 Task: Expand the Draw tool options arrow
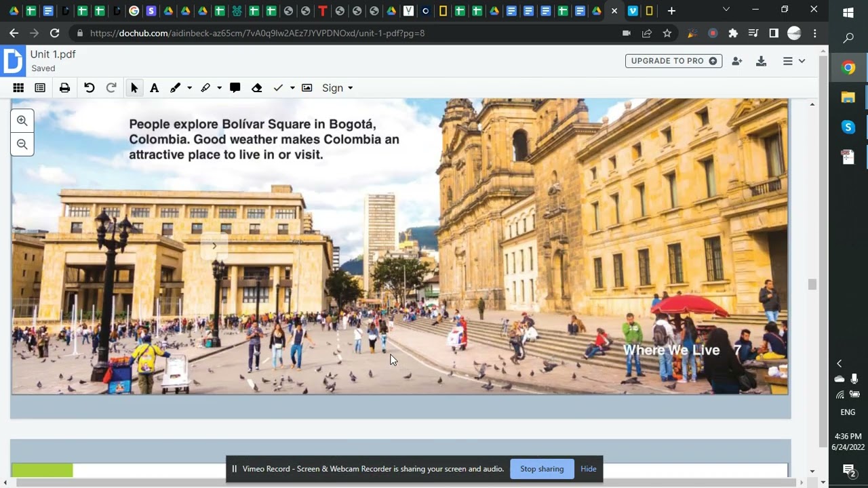(189, 88)
